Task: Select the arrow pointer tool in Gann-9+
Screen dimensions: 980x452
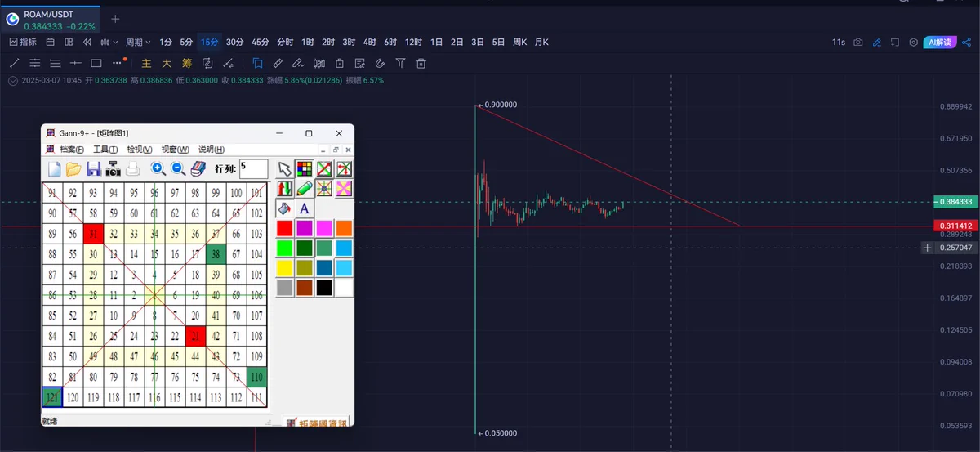Action: pos(284,168)
